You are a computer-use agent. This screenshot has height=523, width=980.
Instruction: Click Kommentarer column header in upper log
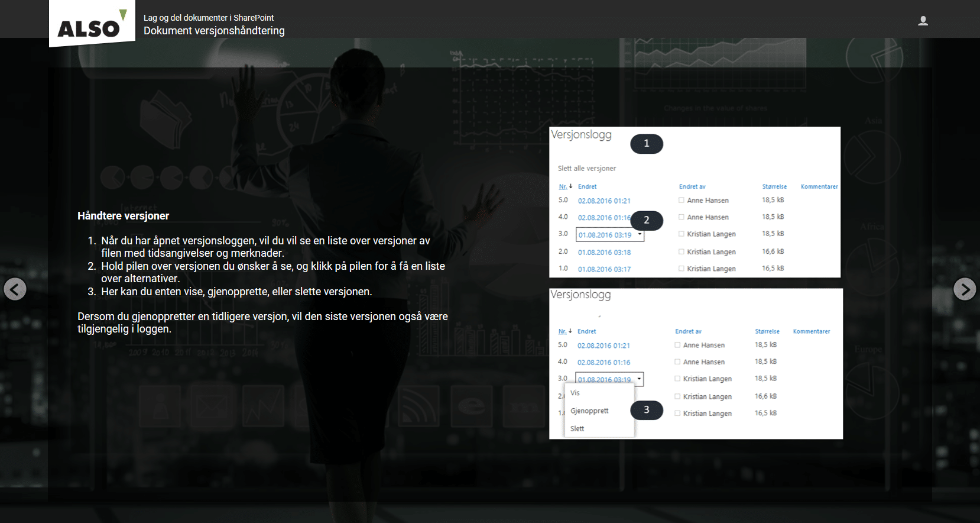coord(819,187)
